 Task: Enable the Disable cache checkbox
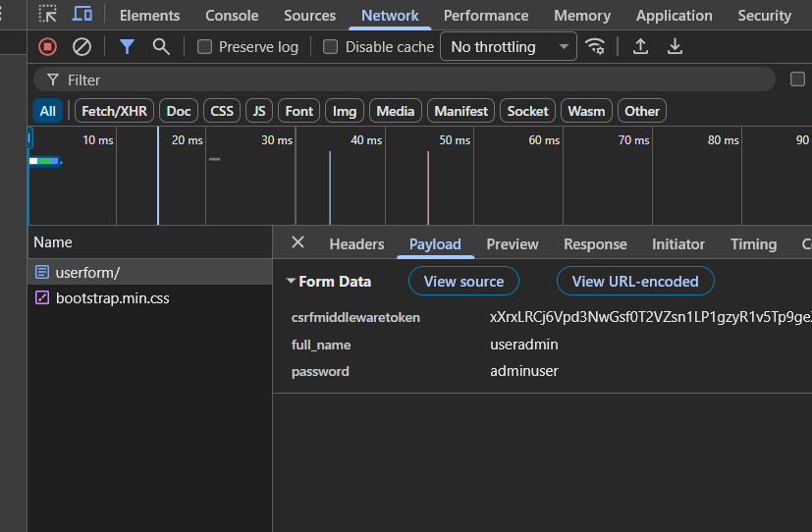[330, 47]
